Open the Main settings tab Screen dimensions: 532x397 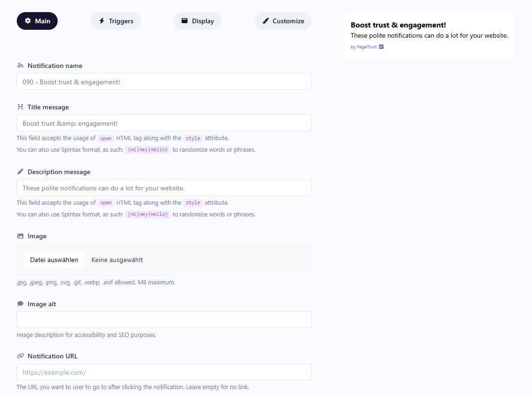[x=37, y=21]
